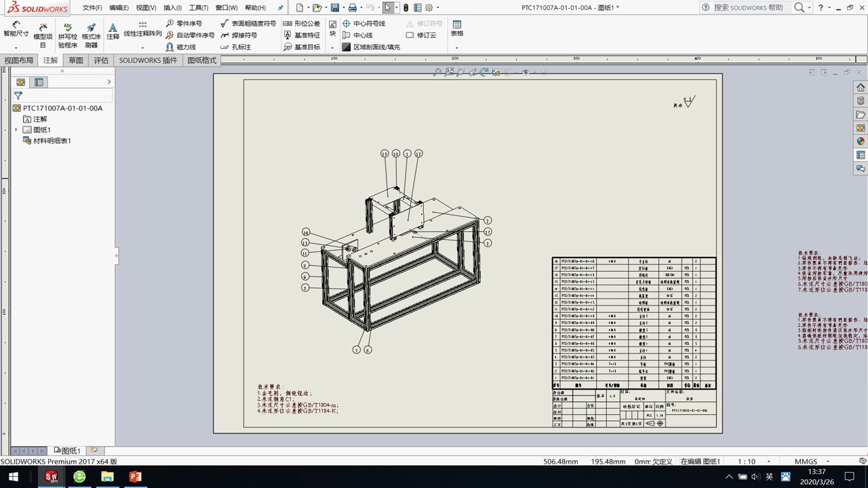Click the PowerPoint icon in taskbar

coord(136,477)
